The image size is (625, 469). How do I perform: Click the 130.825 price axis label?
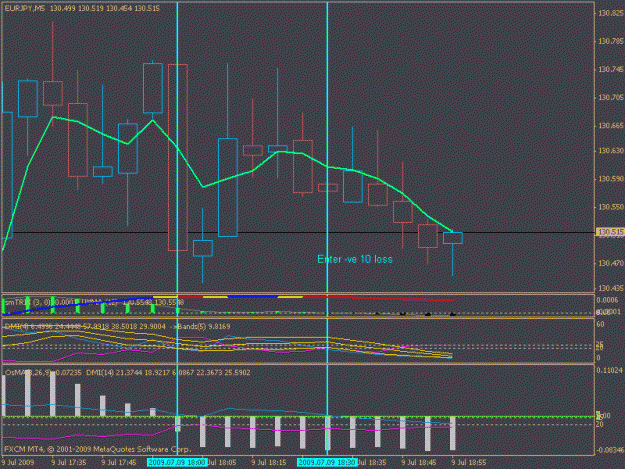(x=611, y=14)
